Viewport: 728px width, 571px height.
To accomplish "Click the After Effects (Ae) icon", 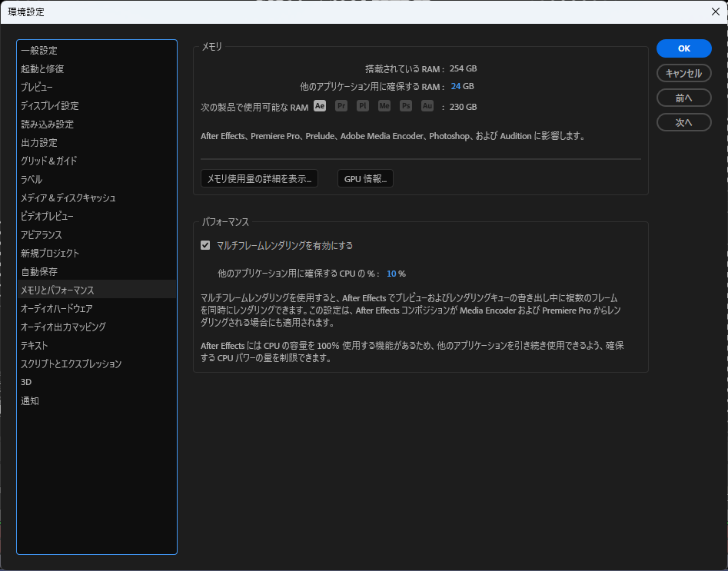I will tap(320, 106).
